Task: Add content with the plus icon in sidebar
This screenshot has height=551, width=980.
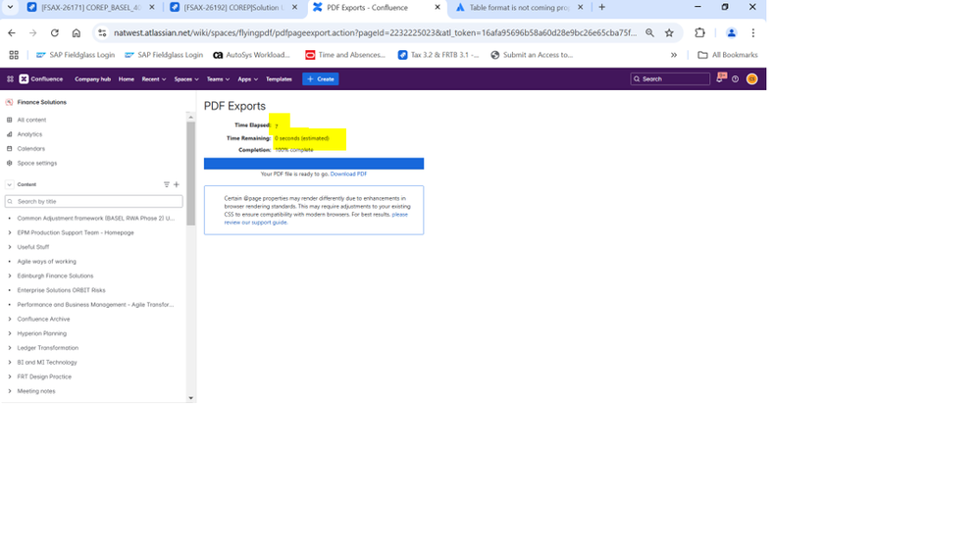Action: click(x=177, y=184)
